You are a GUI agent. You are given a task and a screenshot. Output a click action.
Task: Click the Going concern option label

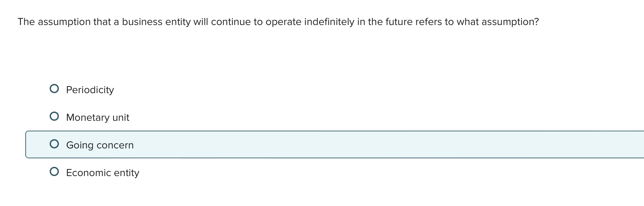click(100, 145)
